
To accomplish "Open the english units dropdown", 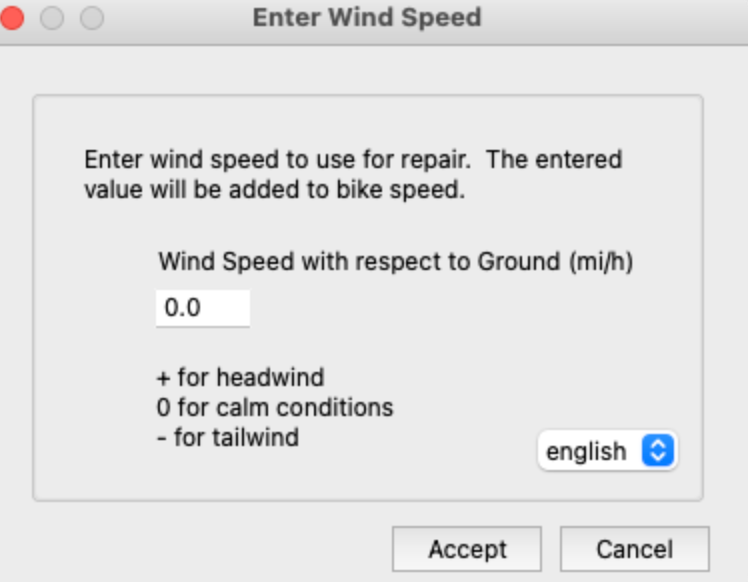I will click(607, 451).
